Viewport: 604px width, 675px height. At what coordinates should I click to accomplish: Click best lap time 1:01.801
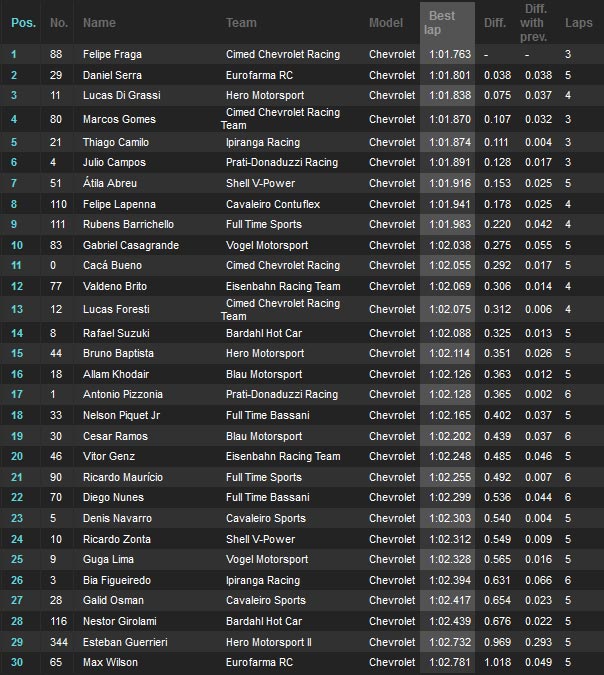[x=450, y=75]
